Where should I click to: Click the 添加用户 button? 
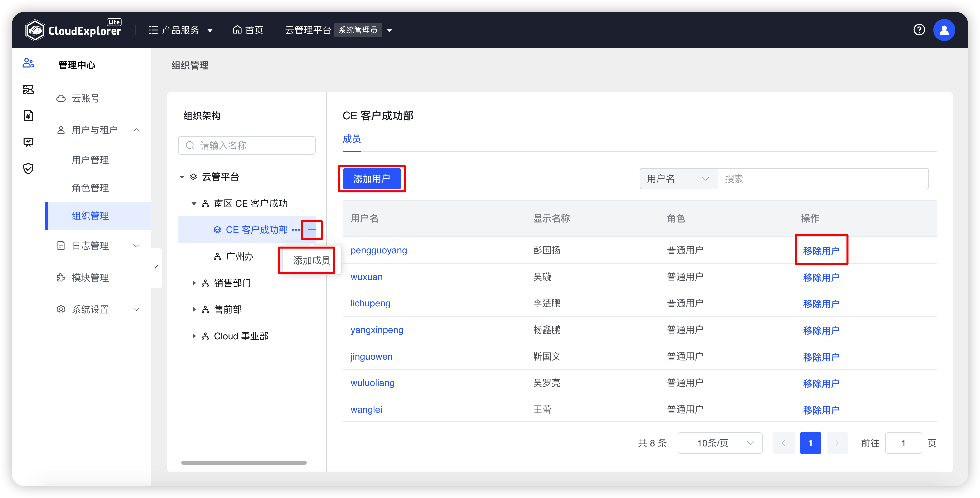point(372,179)
